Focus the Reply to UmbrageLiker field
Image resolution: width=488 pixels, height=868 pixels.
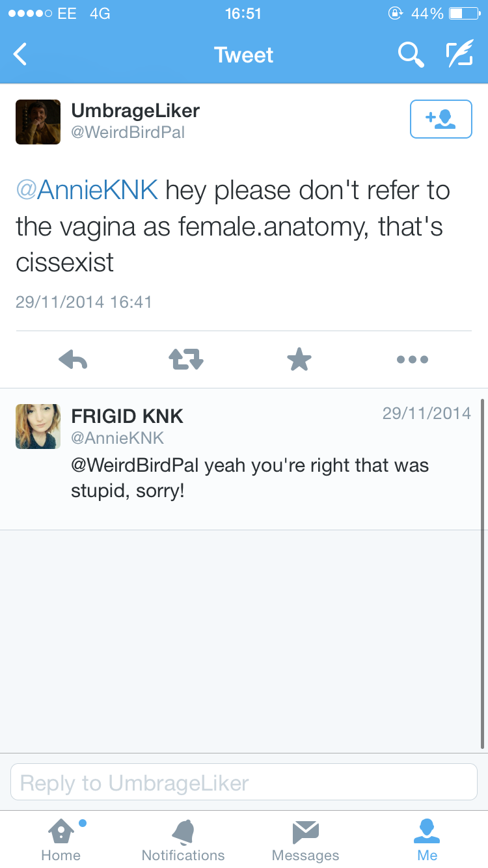pyautogui.click(x=244, y=782)
